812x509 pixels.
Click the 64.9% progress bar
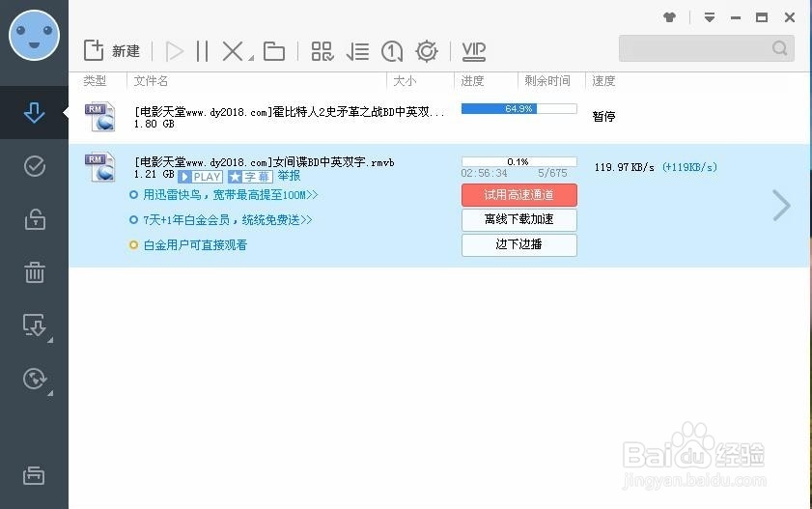518,109
